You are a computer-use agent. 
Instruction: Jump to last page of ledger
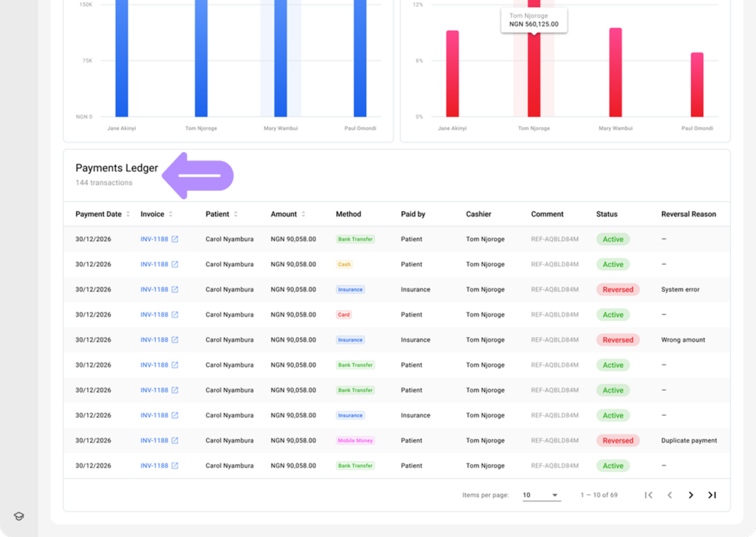pos(712,495)
